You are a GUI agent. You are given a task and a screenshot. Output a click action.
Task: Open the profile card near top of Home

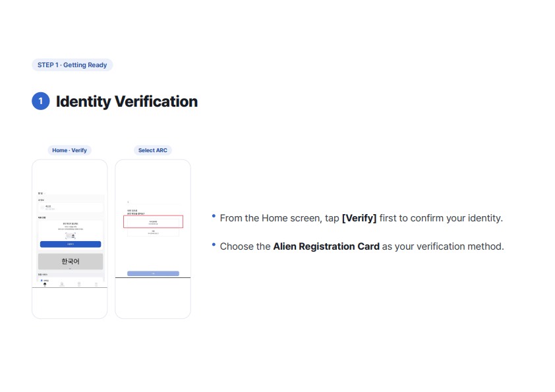[x=71, y=208]
